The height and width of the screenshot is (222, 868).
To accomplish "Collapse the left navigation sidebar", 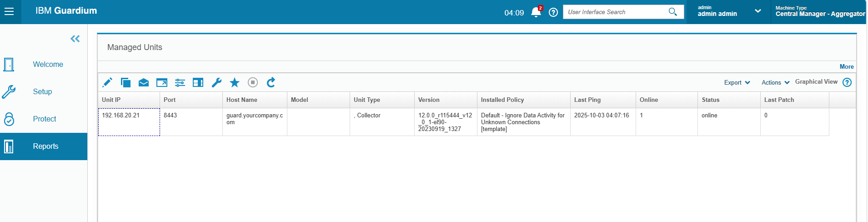I will (x=75, y=39).
